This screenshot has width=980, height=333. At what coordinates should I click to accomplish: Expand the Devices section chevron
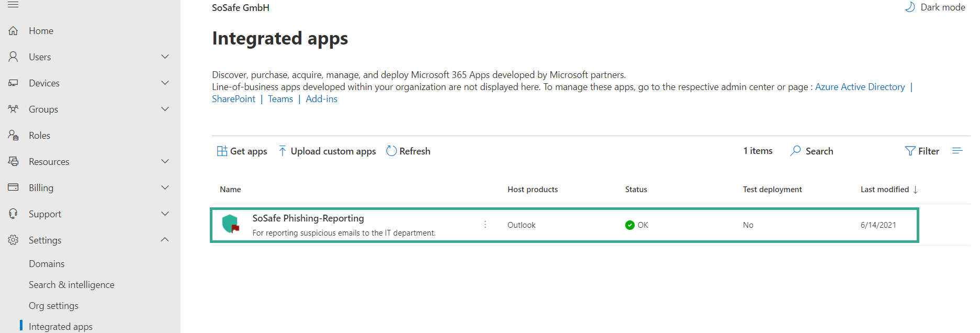pos(165,83)
